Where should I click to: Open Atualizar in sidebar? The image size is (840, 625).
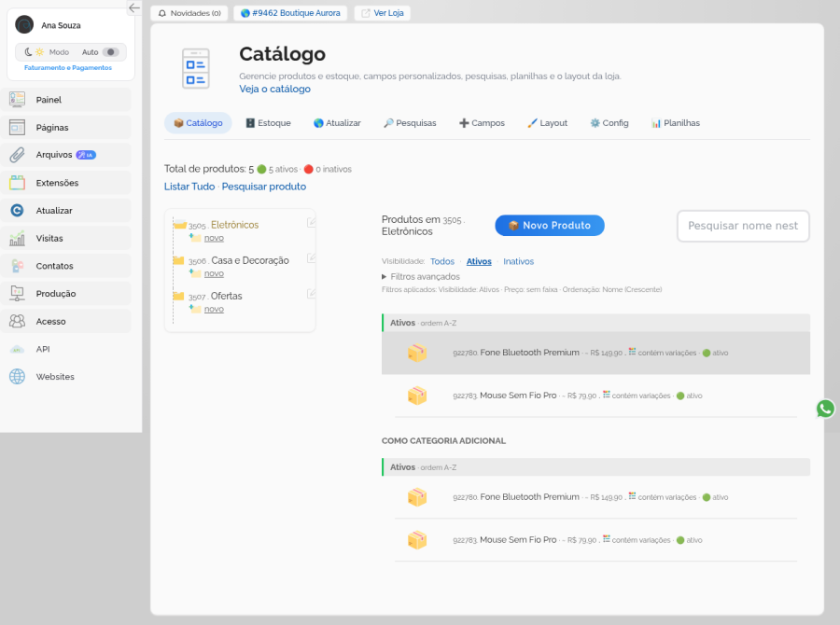point(66,211)
